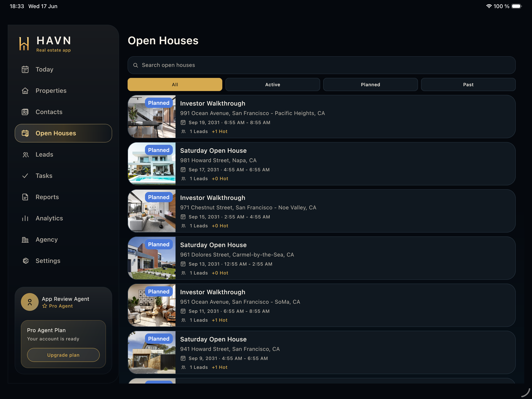Click calendar icon beside Sep 11, 2031

(183, 311)
